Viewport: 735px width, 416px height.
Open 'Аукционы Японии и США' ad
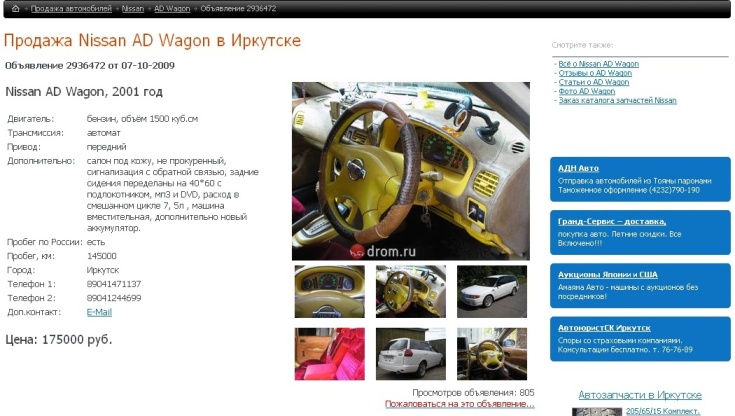608,274
